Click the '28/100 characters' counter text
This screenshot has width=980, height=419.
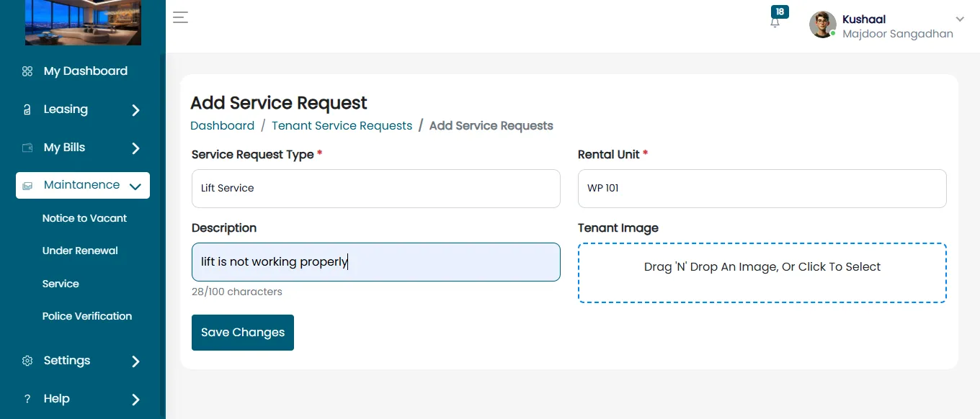[x=237, y=292]
